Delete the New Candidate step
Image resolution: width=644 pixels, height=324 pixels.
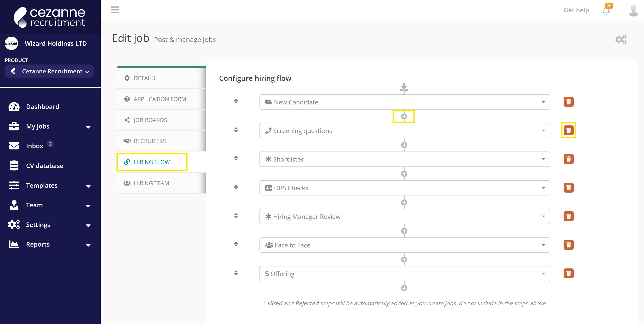tap(568, 102)
